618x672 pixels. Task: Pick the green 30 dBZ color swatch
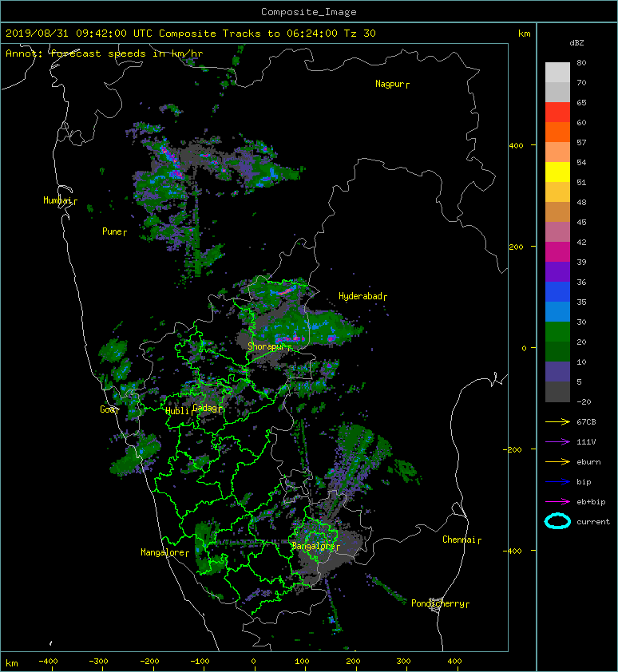tap(557, 331)
